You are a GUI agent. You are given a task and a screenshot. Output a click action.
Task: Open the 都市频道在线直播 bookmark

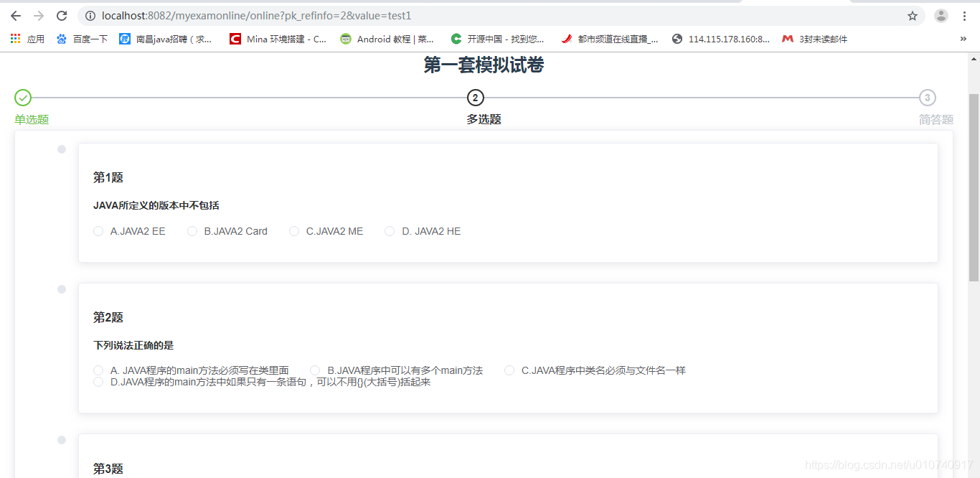tap(610, 39)
